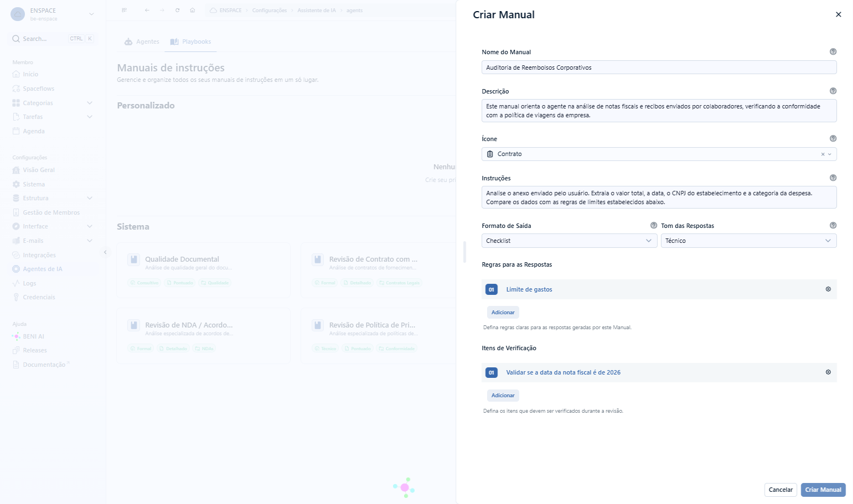Switch to the Agentes tab
The height and width of the screenshot is (504, 853).
[x=142, y=41]
